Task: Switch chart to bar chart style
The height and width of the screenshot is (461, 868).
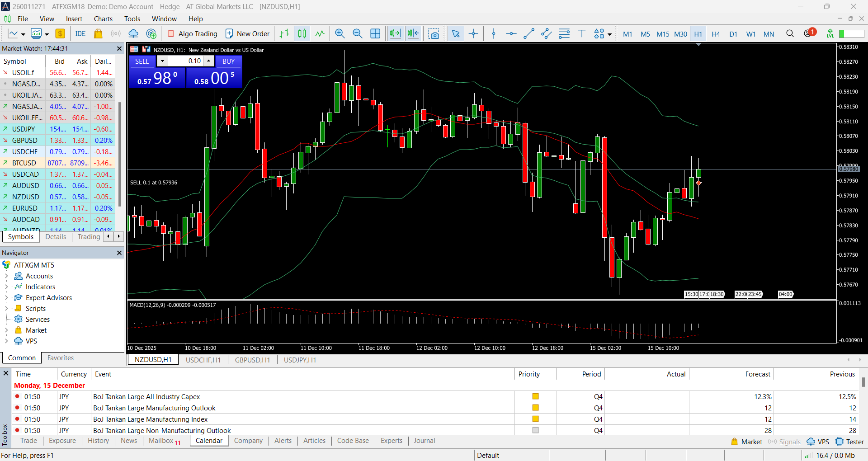Action: coord(284,33)
